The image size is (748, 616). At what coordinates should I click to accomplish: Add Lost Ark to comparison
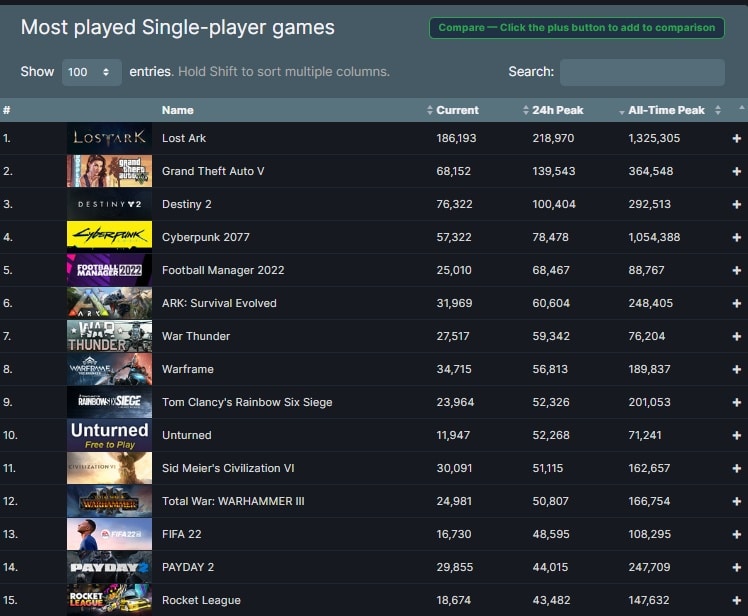click(737, 138)
